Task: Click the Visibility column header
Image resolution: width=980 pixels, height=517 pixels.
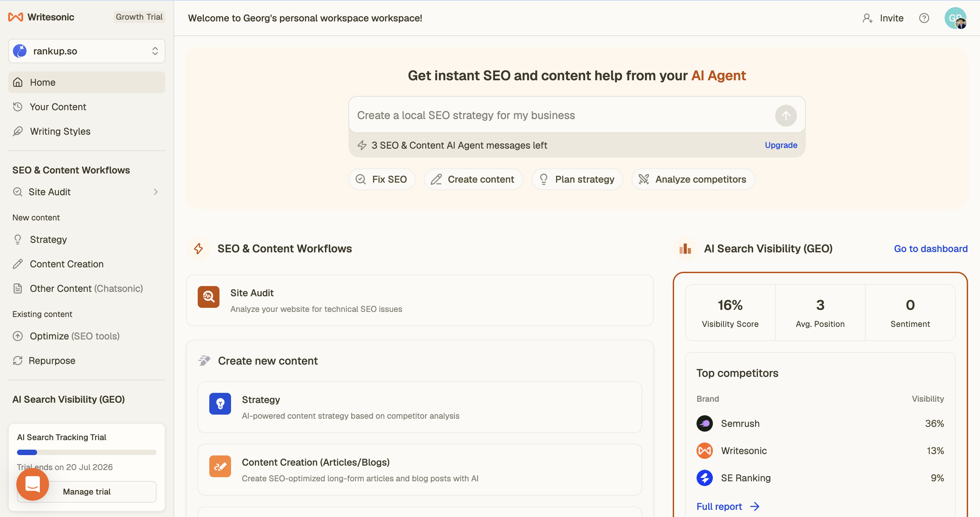Action: pos(928,399)
